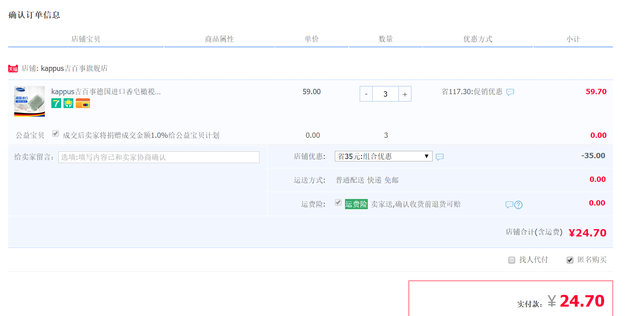The image size is (644, 316).
Task: Click the Tmall shop logo icon
Action: (x=13, y=69)
